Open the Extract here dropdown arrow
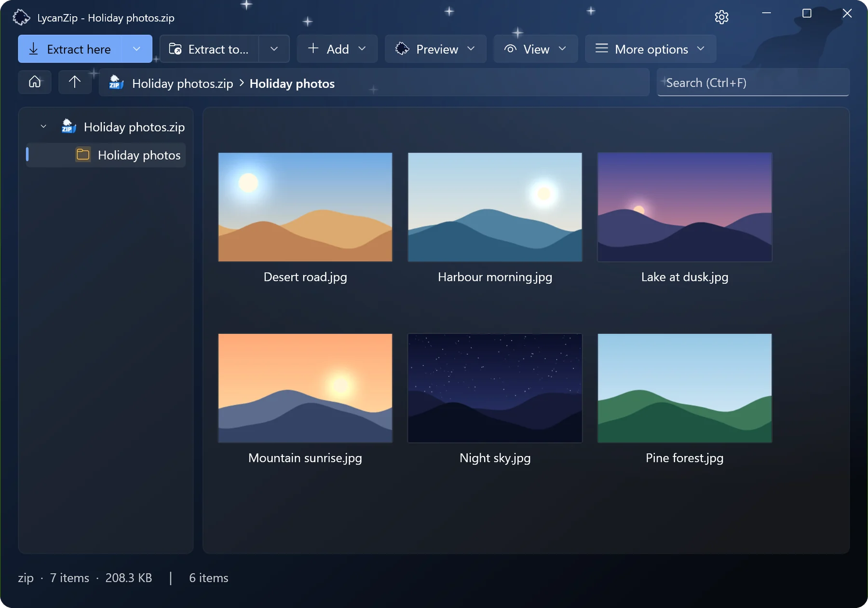The width and height of the screenshot is (868, 608). [x=137, y=49]
